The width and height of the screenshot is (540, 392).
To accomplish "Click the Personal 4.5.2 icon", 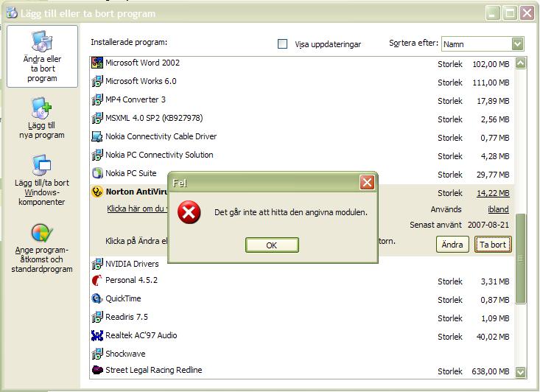I will 97,281.
